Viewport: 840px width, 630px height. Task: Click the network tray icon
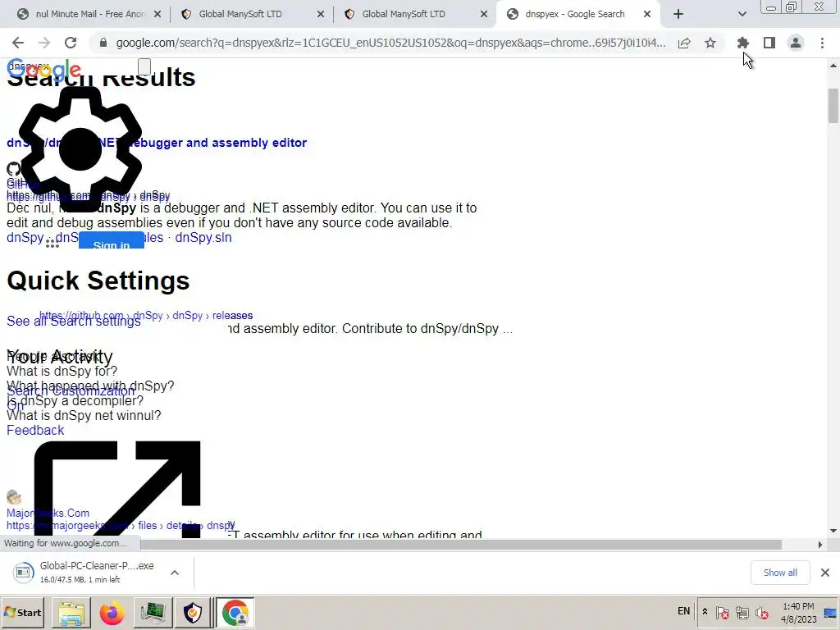pyautogui.click(x=742, y=612)
